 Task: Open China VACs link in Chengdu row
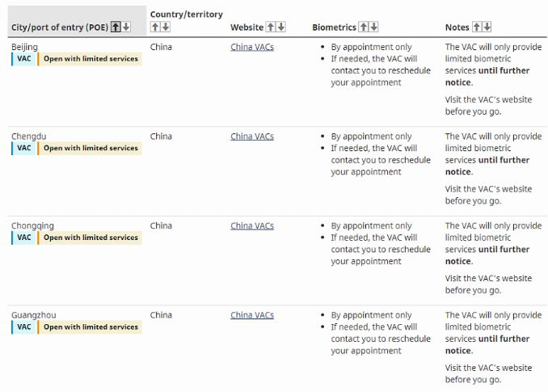pyautogui.click(x=252, y=137)
